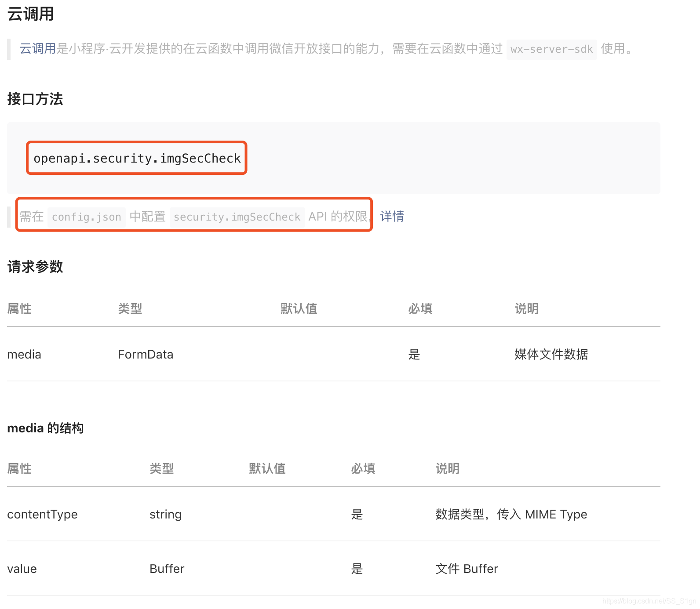Click the 属性 header in media 的结构 table
This screenshot has width=700, height=609.
19,468
